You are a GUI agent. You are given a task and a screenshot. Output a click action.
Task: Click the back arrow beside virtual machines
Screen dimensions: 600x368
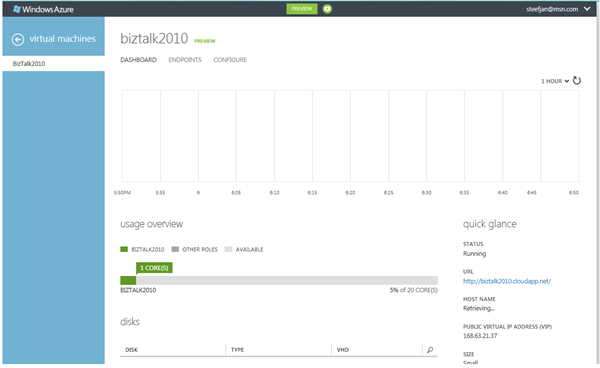pyautogui.click(x=18, y=39)
